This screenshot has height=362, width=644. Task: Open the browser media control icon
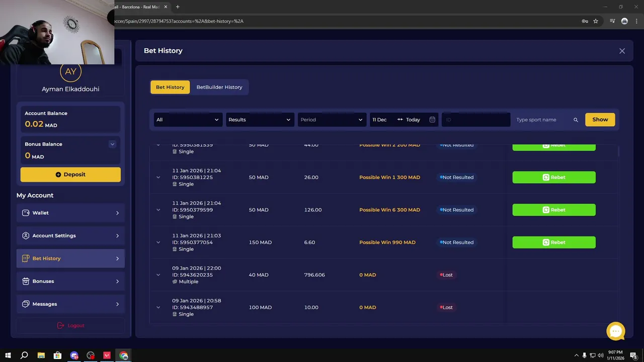click(x=612, y=21)
